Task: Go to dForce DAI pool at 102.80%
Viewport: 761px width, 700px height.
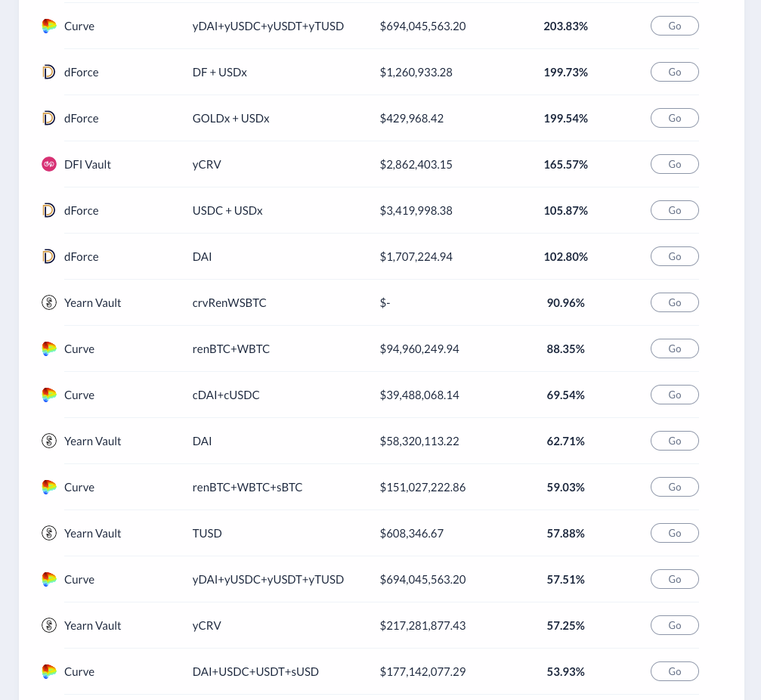Action: coord(675,256)
